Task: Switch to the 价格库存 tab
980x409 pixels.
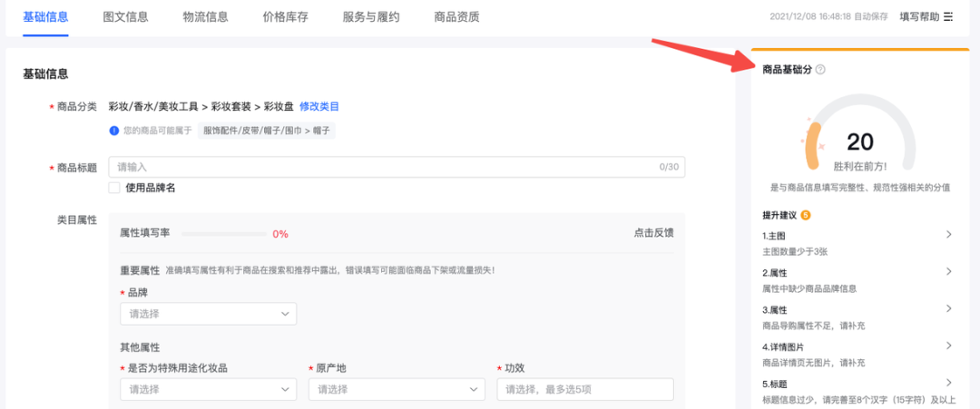Action: (x=286, y=17)
